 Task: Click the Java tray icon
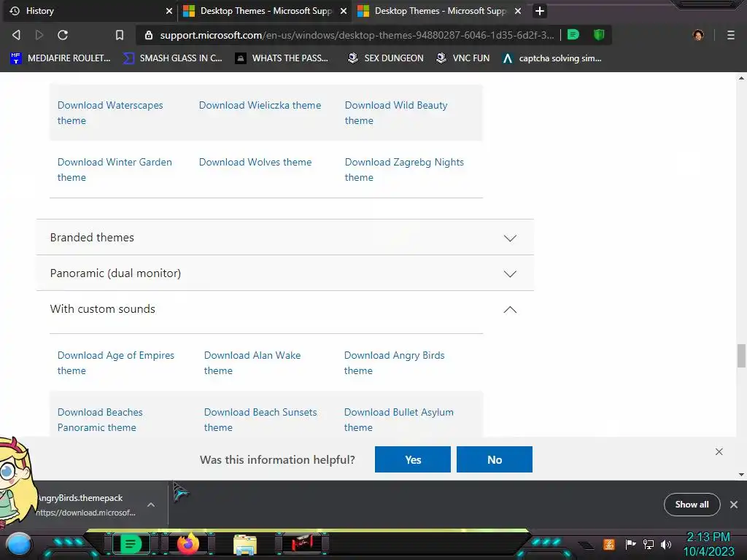pyautogui.click(x=609, y=544)
